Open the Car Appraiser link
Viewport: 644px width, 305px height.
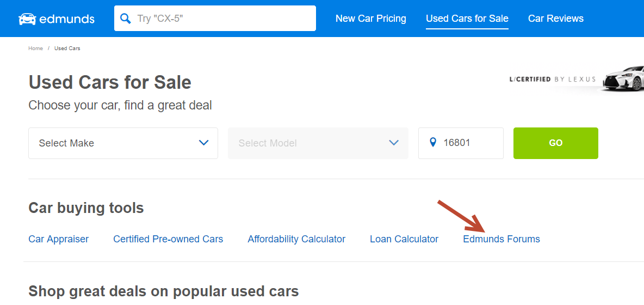click(x=58, y=239)
